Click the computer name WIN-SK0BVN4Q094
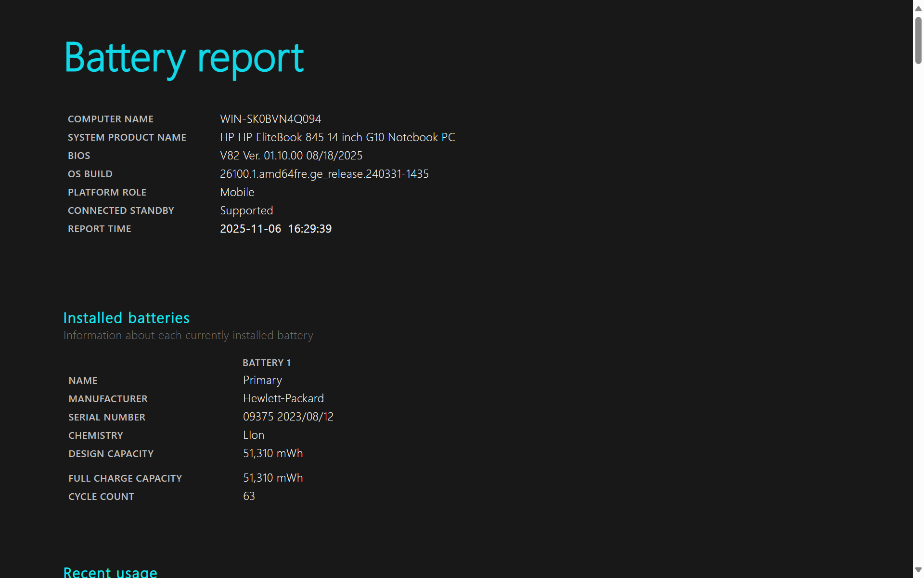Screen dimensions: 924x578 pyautogui.click(x=270, y=119)
